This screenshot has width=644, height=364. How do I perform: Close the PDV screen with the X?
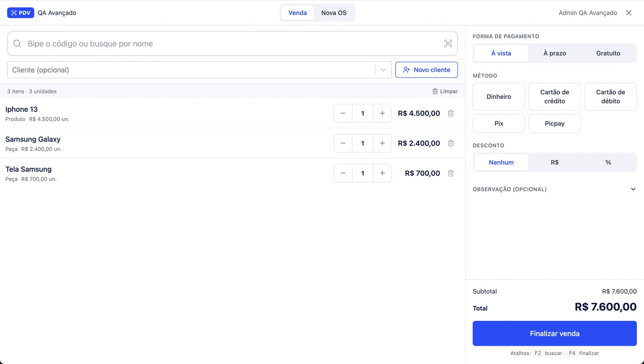pos(629,13)
